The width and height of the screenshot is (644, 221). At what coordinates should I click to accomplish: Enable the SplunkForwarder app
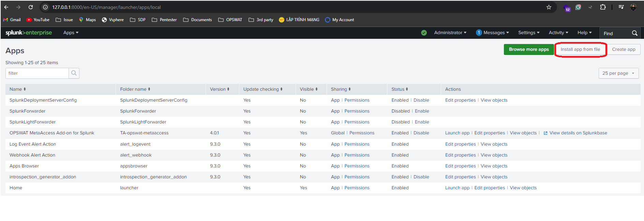pos(422,111)
